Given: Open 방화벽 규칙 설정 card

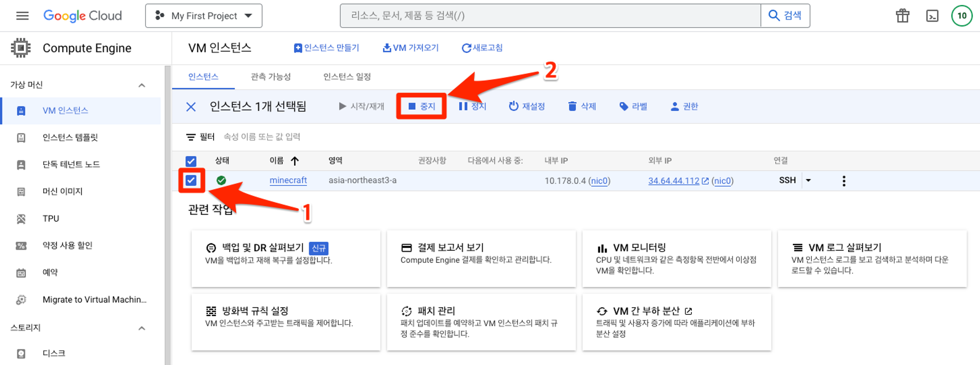Looking at the screenshot, I should [x=286, y=322].
